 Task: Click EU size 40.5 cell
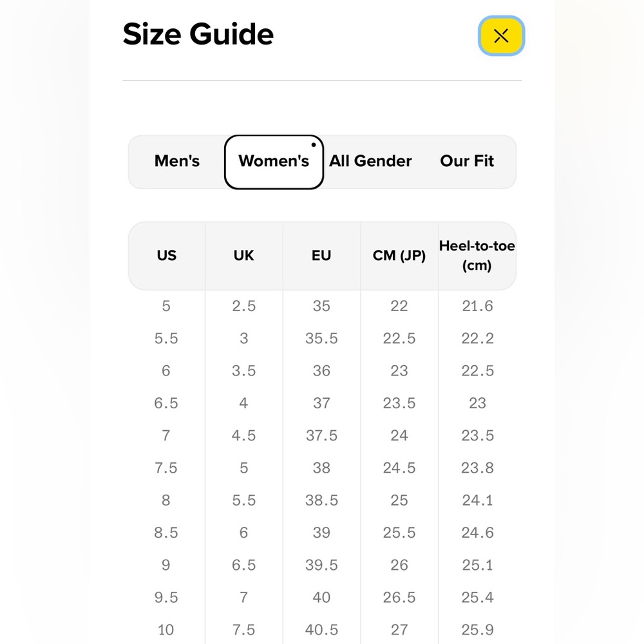[321, 630]
